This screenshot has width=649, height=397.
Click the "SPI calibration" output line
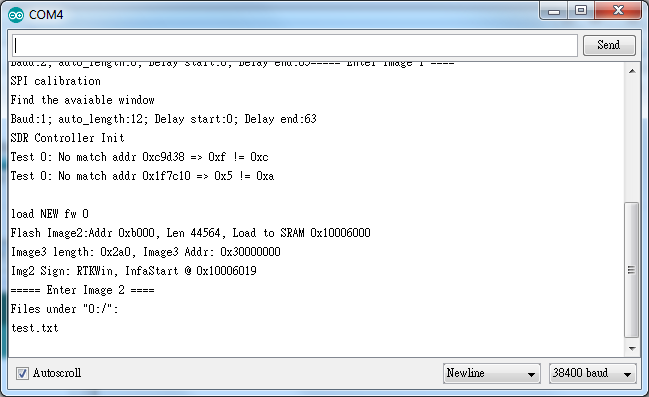[55, 81]
